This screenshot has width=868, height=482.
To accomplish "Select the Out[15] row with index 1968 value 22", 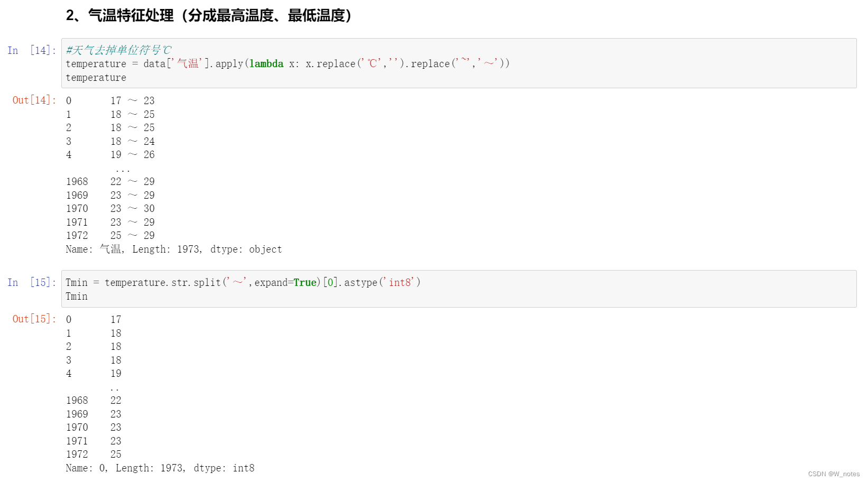I will point(94,401).
